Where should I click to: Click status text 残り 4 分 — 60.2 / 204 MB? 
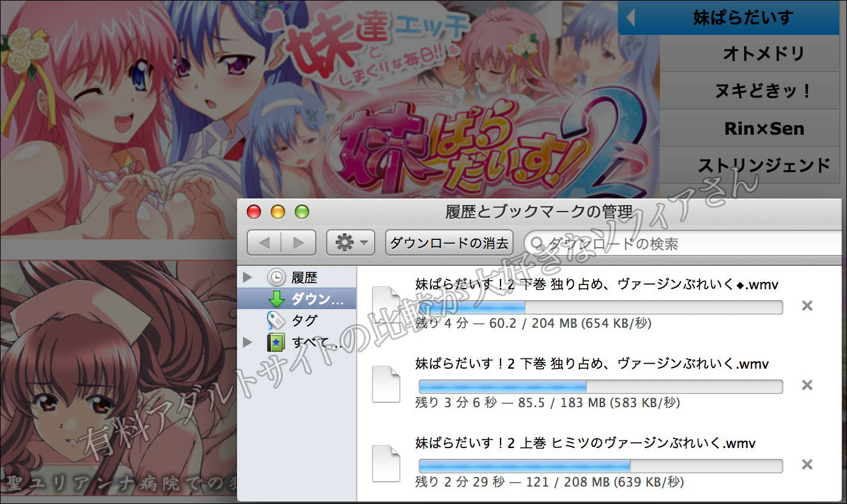[x=533, y=323]
